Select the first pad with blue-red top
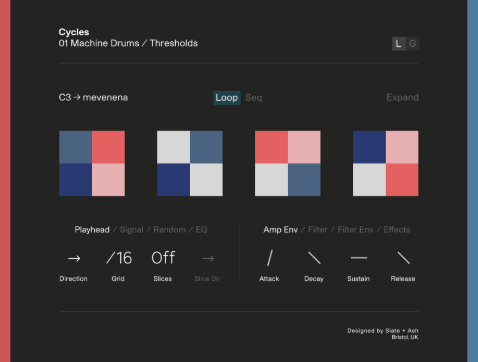The width and height of the screenshot is (478, 362). tap(92, 163)
